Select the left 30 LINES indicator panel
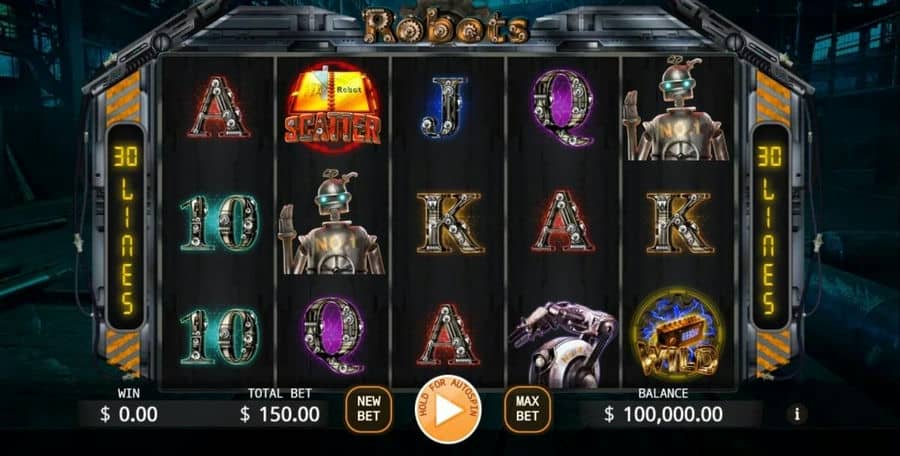900x456 pixels. click(125, 227)
